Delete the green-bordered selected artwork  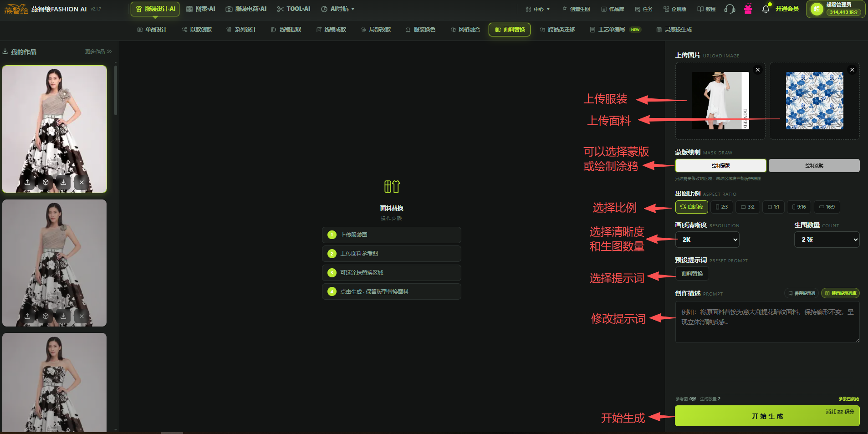(x=82, y=182)
